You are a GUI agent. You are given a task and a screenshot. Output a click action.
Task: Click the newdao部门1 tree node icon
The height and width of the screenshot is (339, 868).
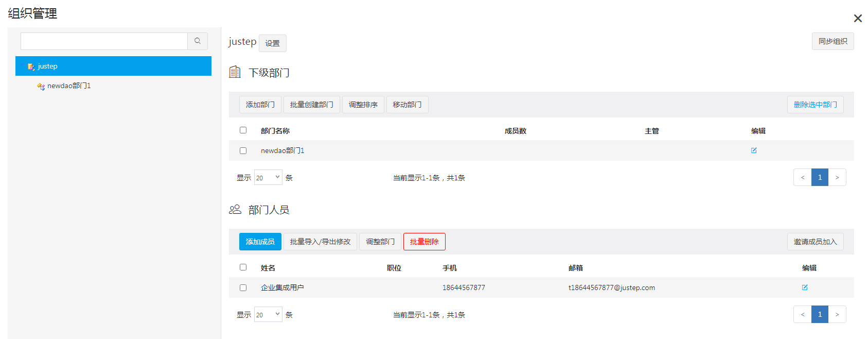click(41, 86)
